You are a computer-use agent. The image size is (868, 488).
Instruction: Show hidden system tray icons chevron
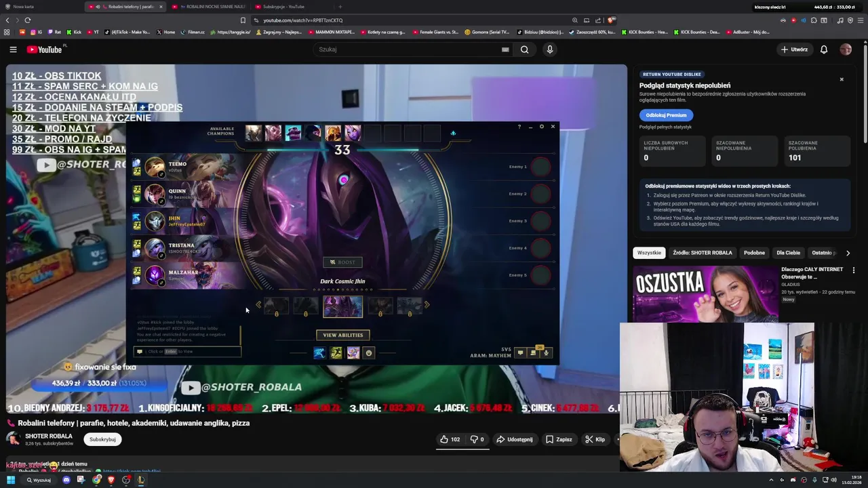point(771,480)
